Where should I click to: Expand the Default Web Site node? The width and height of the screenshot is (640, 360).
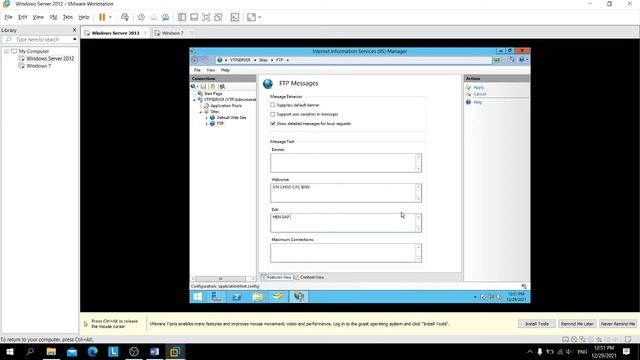(207, 118)
